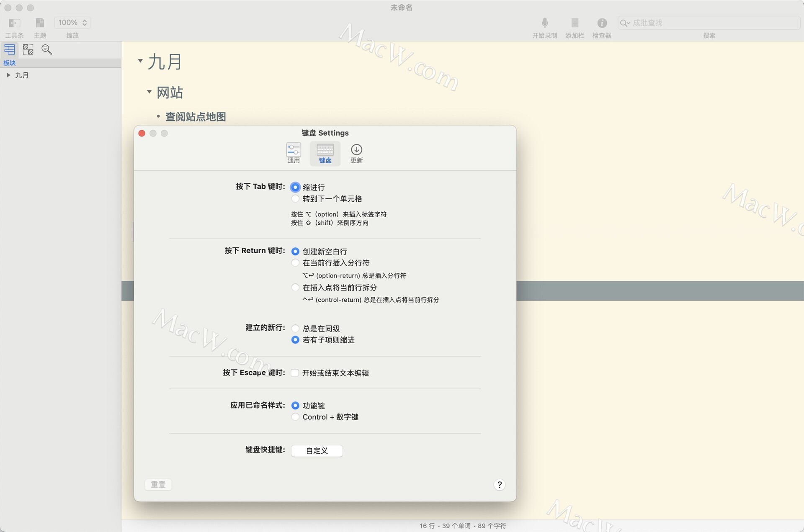
Task: Switch to the 更新 settings tab
Action: 356,153
